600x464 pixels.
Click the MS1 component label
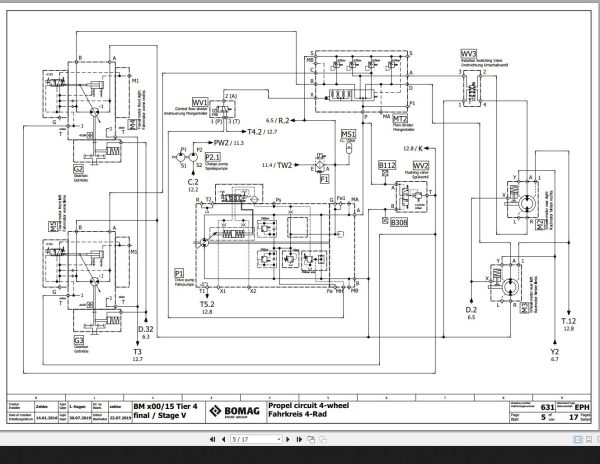tap(348, 134)
